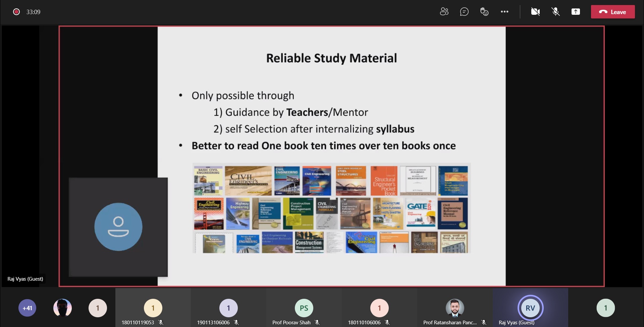
Task: Select participant tile 180110106006
Action: pos(379,308)
